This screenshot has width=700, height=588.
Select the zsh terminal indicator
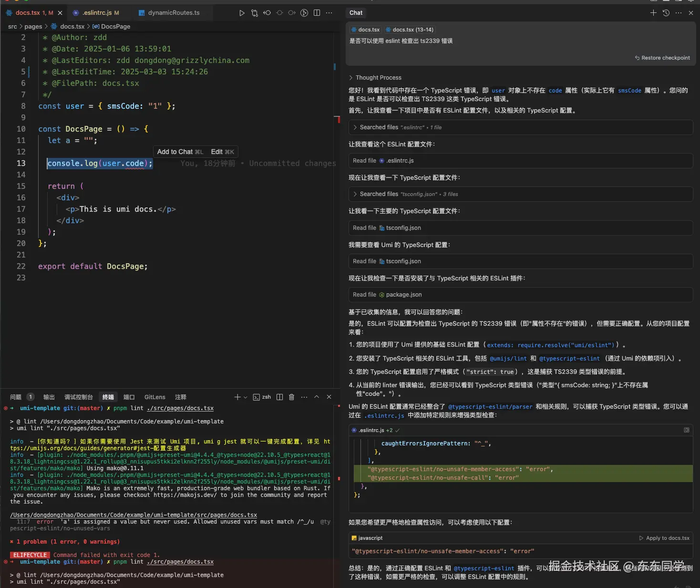(262, 397)
